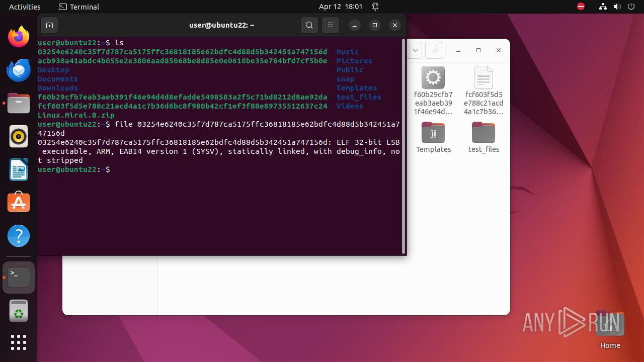This screenshot has width=644, height=362.
Task: Select Templates folder in Files window
Action: pos(433,137)
